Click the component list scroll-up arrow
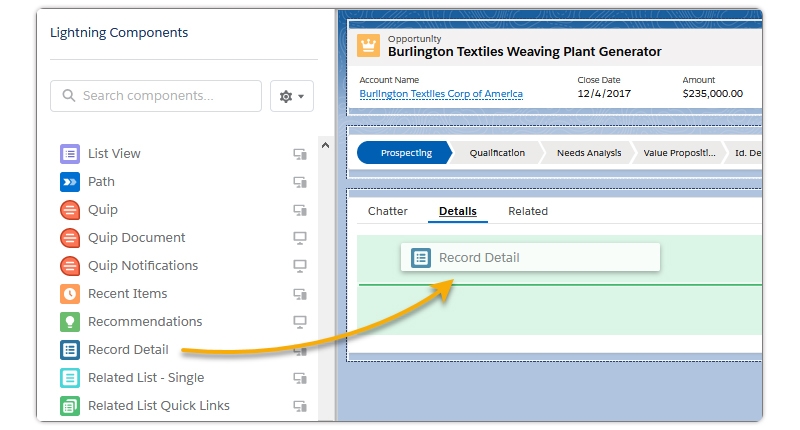The image size is (800, 430). 325,146
